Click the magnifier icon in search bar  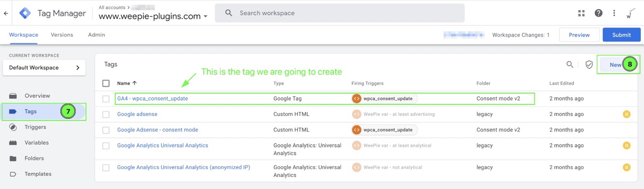click(229, 13)
